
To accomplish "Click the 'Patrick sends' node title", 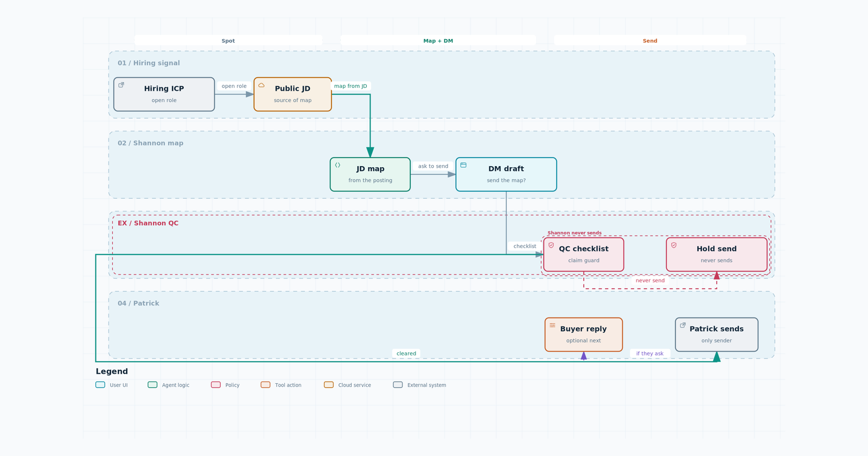I will (717, 329).
